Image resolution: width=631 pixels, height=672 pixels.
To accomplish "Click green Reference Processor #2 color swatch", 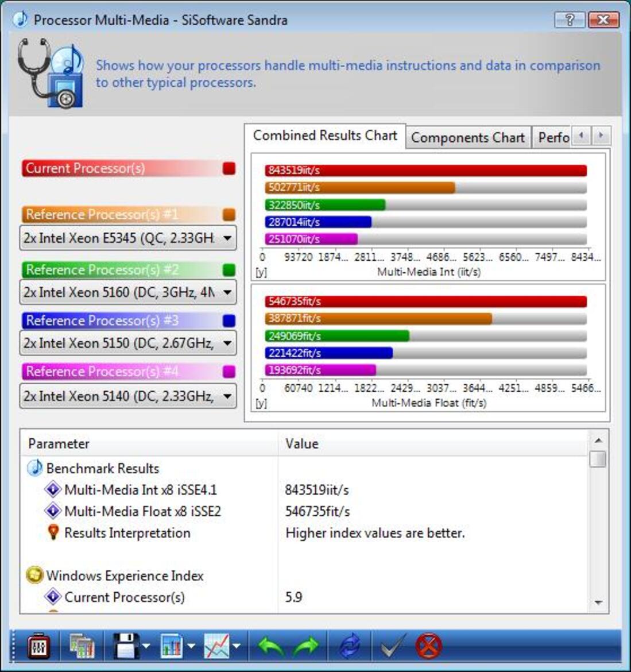I will tap(229, 270).
